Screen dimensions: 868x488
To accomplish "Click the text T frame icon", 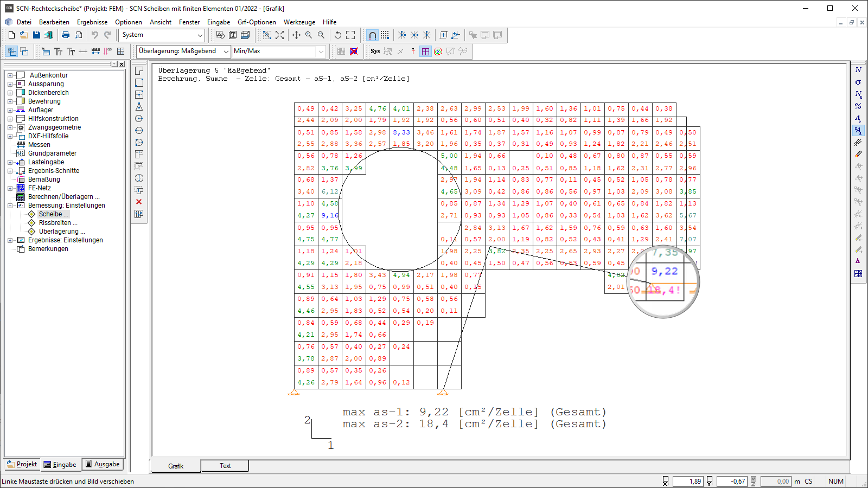I will tap(233, 35).
